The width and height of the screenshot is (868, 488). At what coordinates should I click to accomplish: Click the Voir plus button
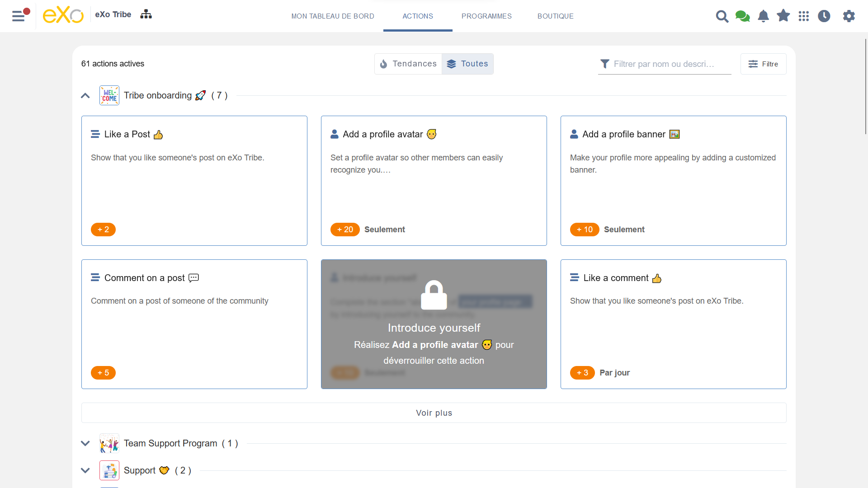(x=434, y=413)
